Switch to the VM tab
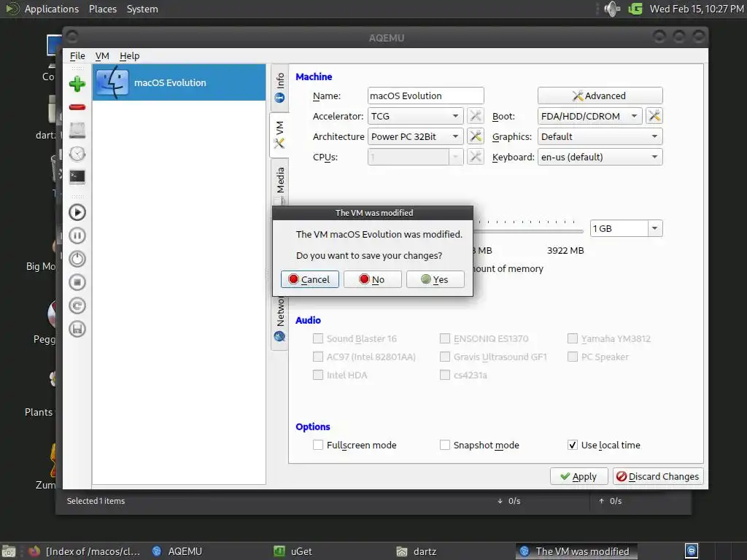747x560 pixels. [x=279, y=135]
